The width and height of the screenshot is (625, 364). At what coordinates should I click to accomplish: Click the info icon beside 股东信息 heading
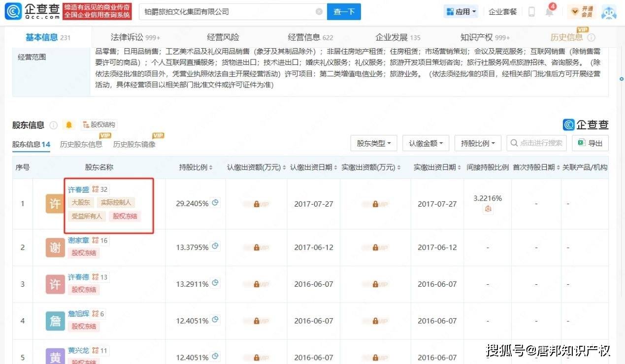54,125
